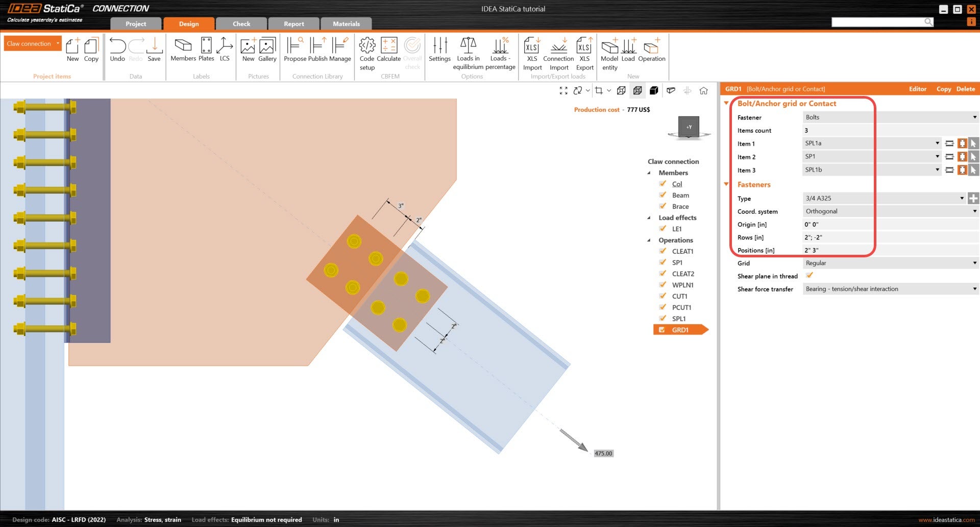Toggle visibility of CLEAT2 operation
This screenshot has width=980, height=527.
point(662,274)
